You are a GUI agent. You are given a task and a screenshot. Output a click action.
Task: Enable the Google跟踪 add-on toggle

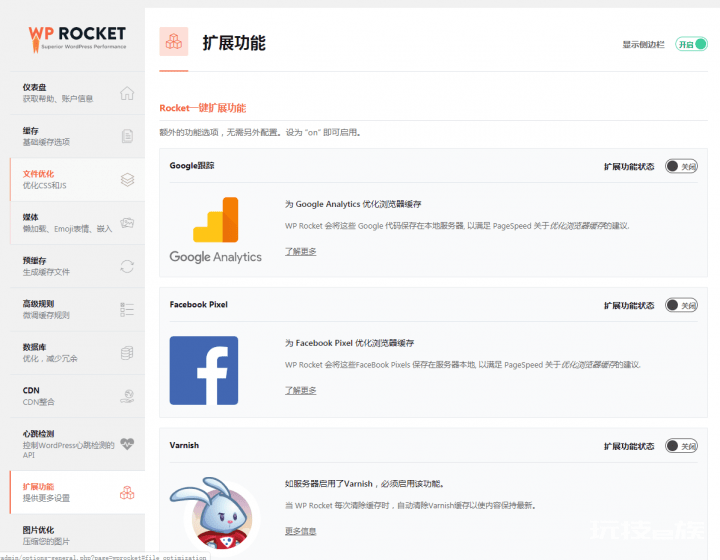681,166
